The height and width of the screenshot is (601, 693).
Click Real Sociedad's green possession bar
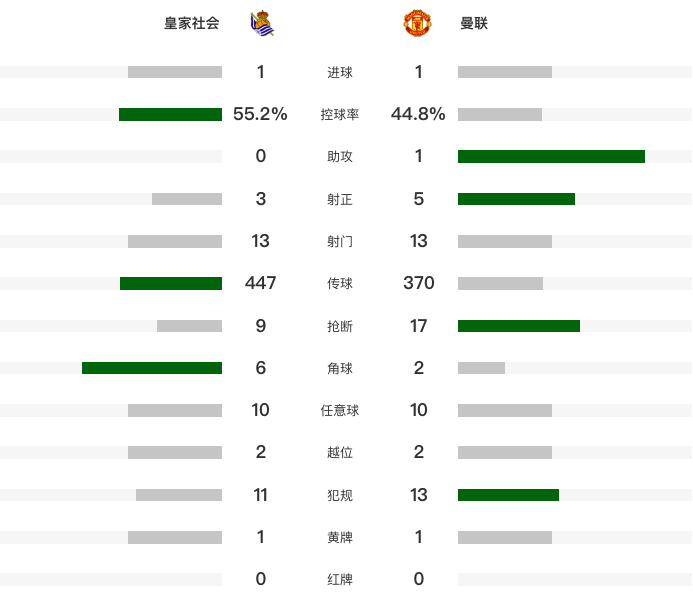pos(170,114)
